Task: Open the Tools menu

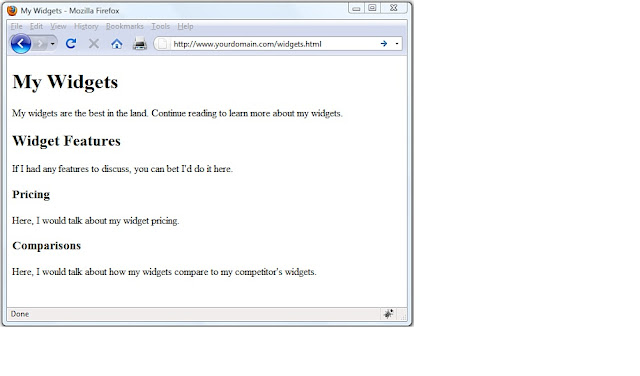Action: tap(160, 26)
